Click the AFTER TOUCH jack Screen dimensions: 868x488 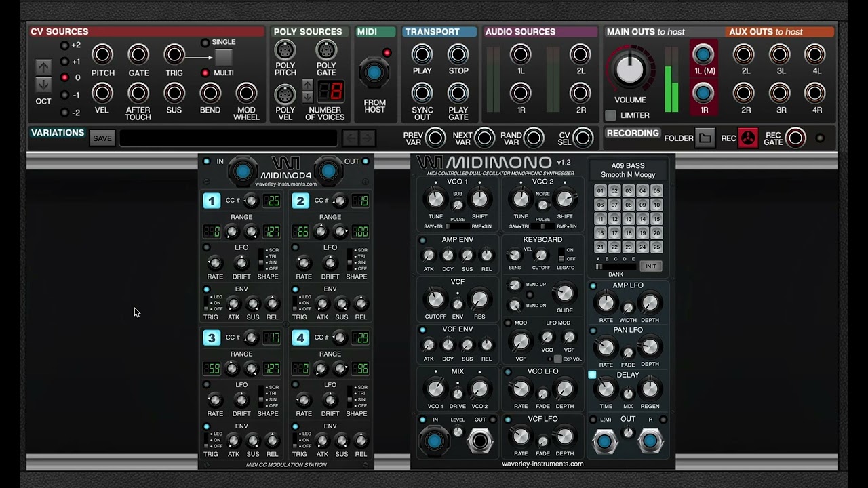coord(138,93)
